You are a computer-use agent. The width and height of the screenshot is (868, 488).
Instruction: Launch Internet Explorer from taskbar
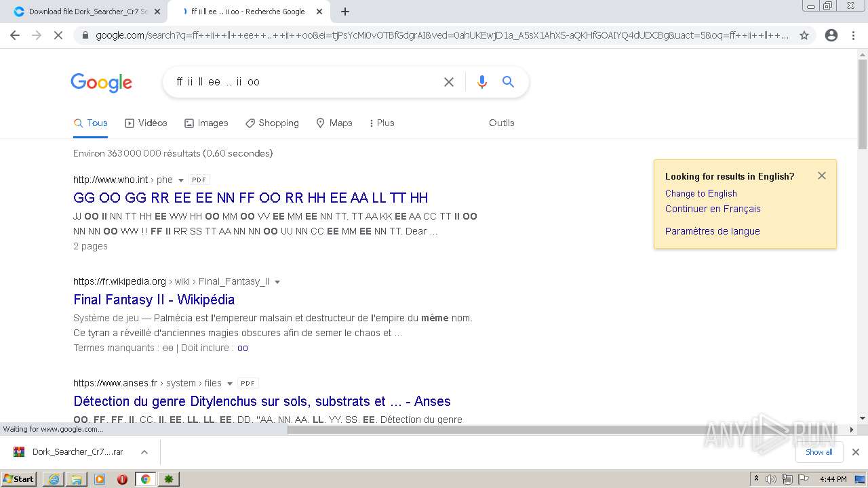pyautogui.click(x=54, y=479)
